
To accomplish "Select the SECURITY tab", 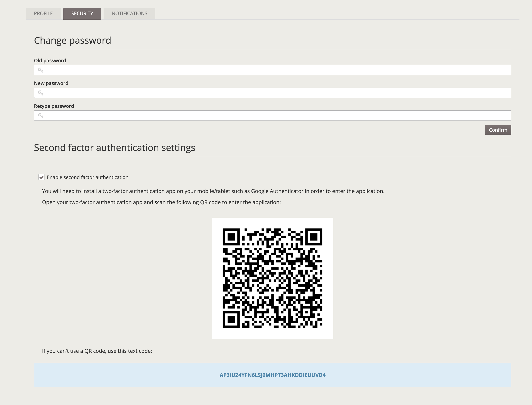I will pyautogui.click(x=82, y=14).
